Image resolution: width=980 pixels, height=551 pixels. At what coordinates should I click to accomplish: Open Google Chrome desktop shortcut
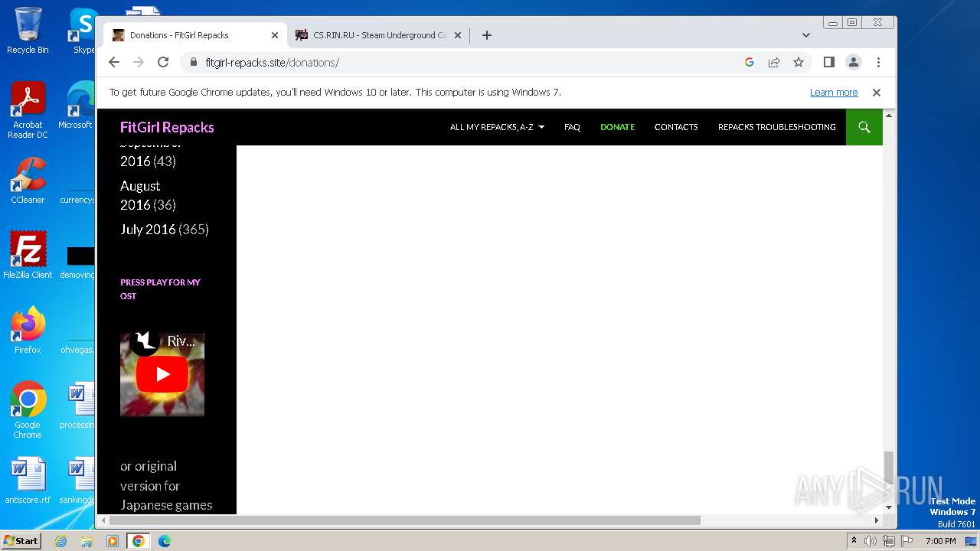click(x=28, y=409)
